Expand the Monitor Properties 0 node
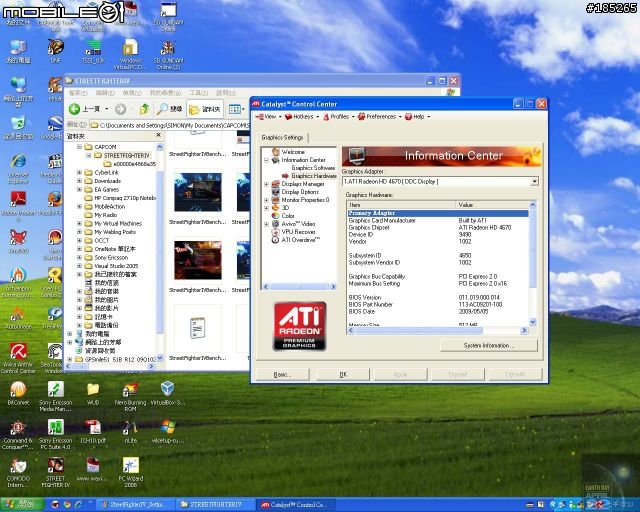 tap(267, 200)
